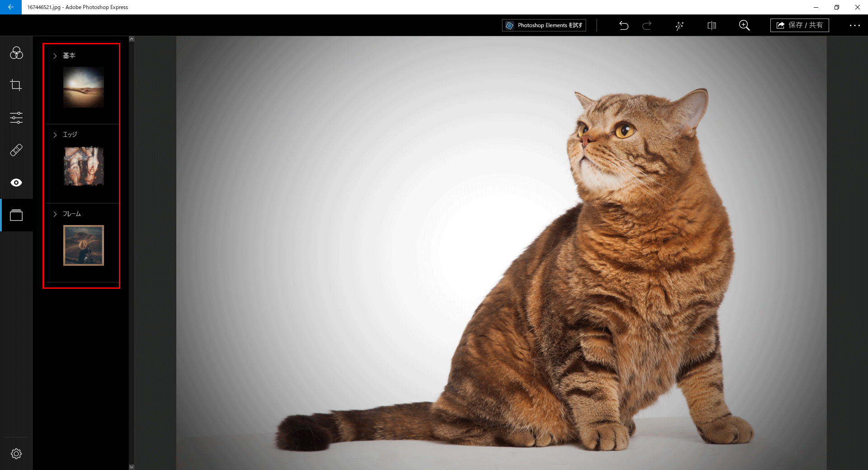
Task: Toggle the compare with original view
Action: click(712, 26)
